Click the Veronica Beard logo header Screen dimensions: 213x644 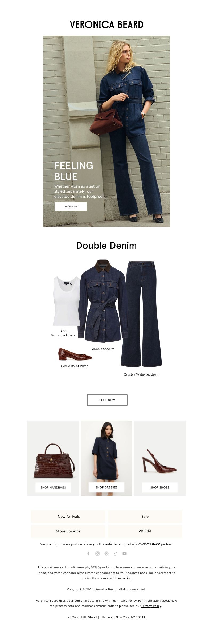pyautogui.click(x=106, y=25)
